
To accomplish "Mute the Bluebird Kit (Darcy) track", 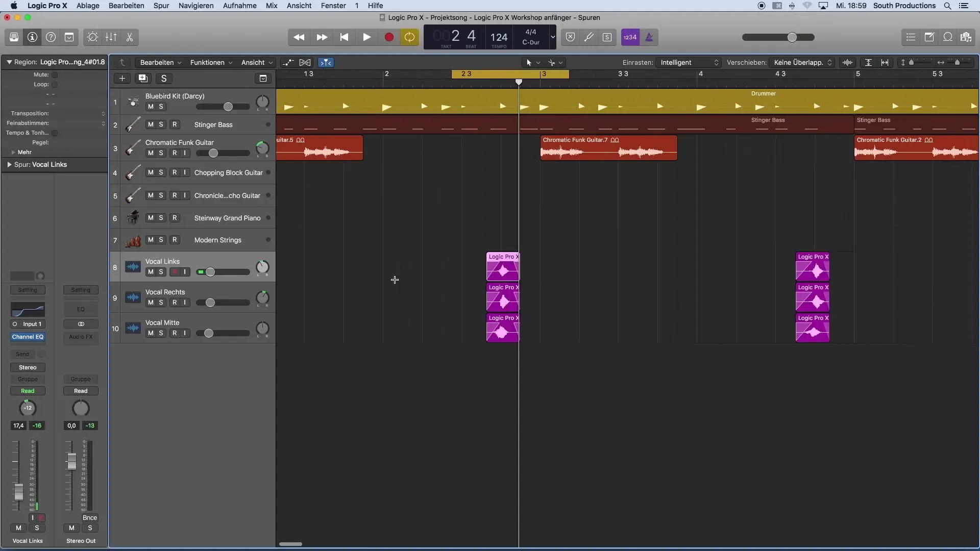I will point(151,107).
